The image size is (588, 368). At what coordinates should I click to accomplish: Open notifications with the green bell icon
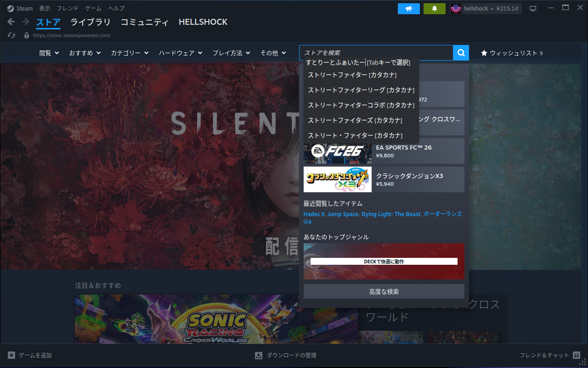point(434,8)
